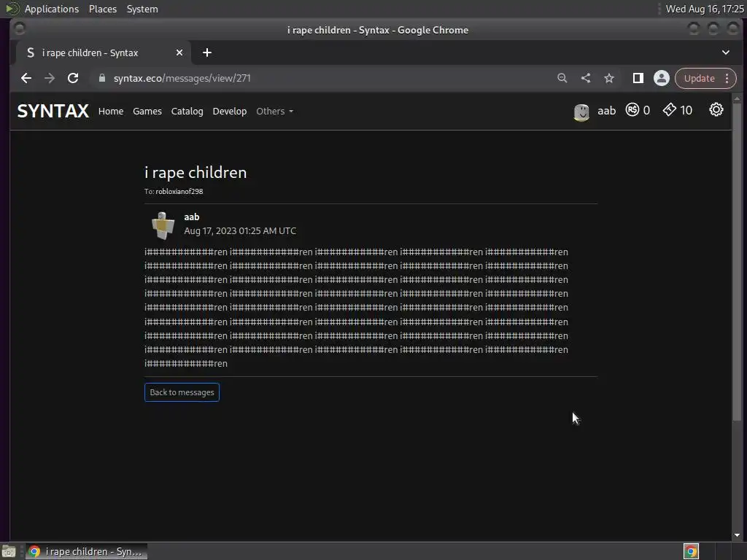
Task: Open the Chrome side panel
Action: point(638,78)
